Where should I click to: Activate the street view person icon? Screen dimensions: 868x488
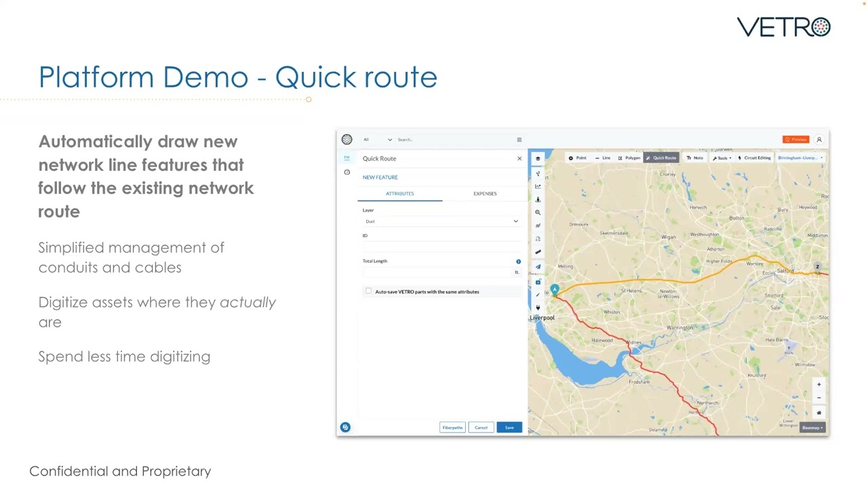pos(538,199)
